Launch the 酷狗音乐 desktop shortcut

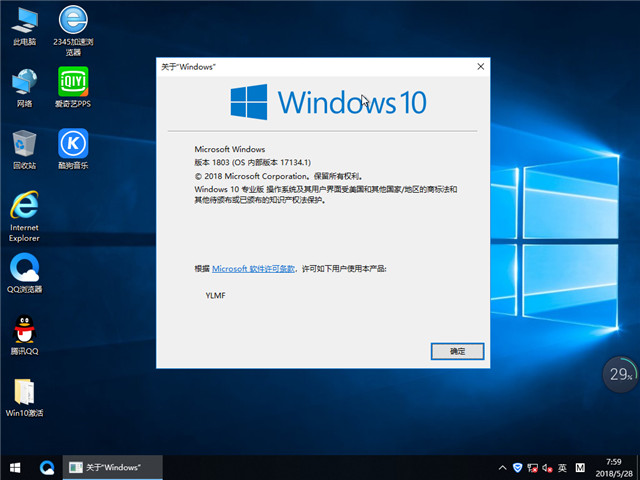point(73,149)
